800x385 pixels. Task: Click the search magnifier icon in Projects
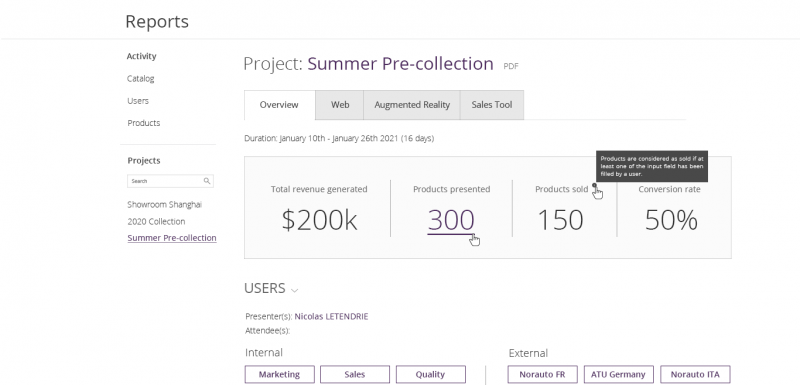(x=207, y=181)
